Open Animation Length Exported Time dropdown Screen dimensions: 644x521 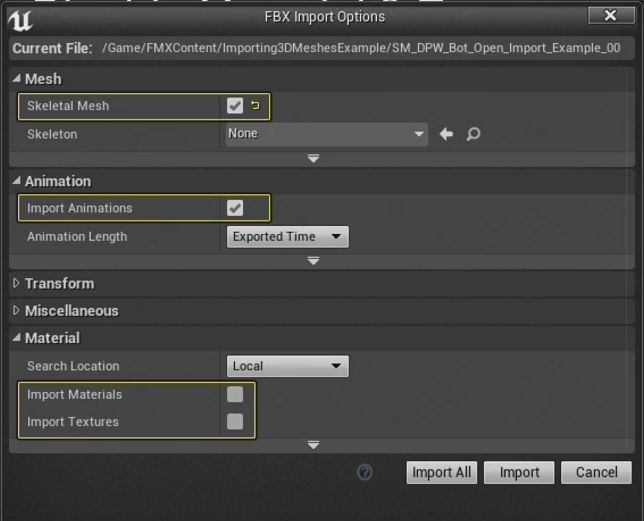(x=288, y=236)
